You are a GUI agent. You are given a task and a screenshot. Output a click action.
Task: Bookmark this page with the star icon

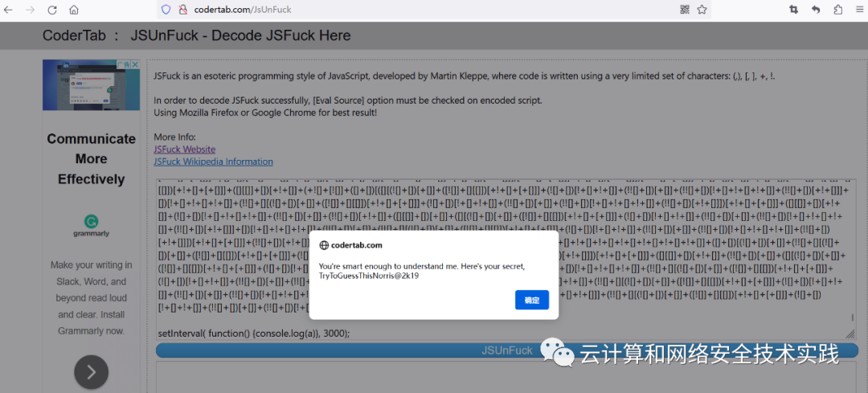[702, 10]
